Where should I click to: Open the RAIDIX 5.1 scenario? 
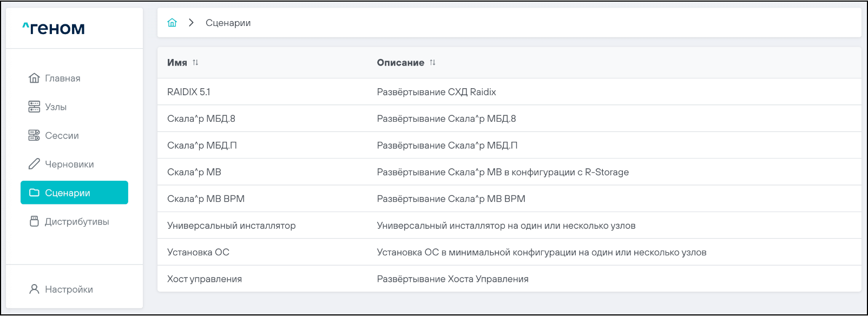click(x=189, y=92)
